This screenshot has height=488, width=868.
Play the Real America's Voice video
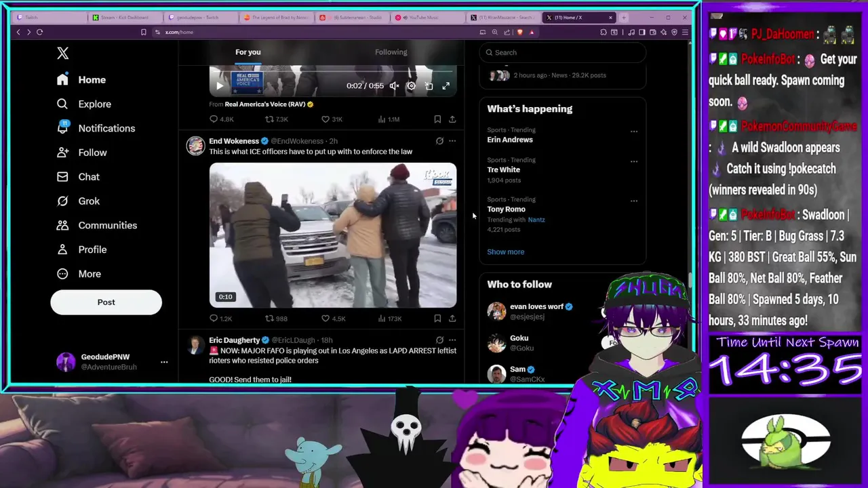coord(219,86)
